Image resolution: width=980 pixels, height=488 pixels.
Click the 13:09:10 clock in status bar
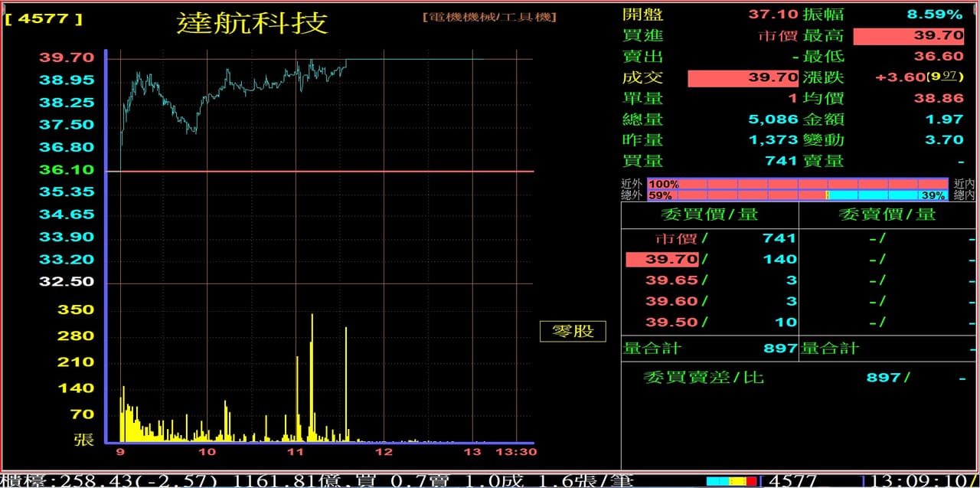coord(920,480)
